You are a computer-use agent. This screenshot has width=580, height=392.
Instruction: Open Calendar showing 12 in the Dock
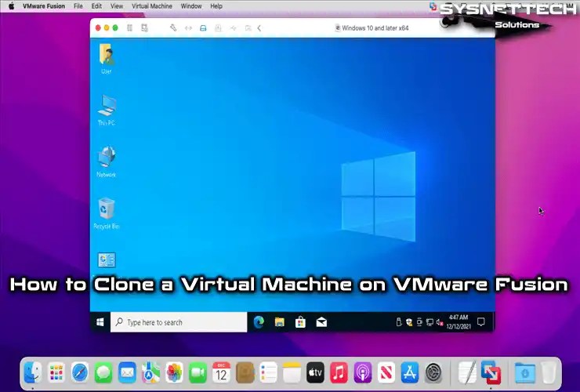click(x=222, y=372)
